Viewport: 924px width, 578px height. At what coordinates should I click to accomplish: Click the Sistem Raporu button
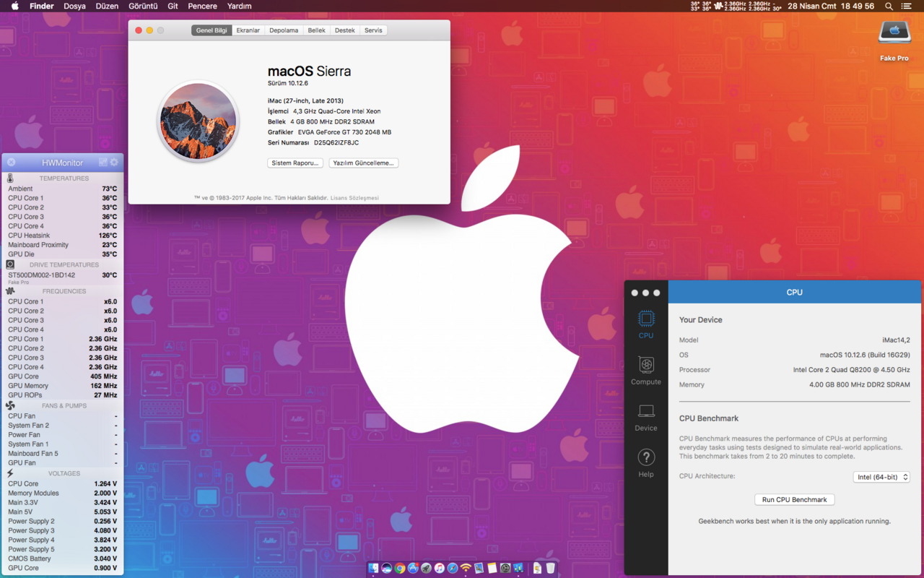click(x=295, y=163)
